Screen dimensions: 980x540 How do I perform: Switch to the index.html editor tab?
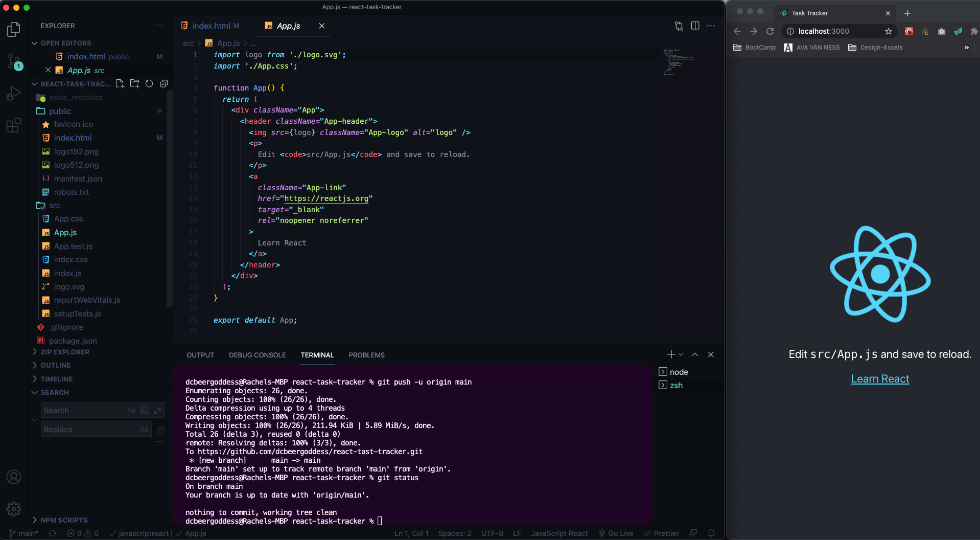coord(211,26)
